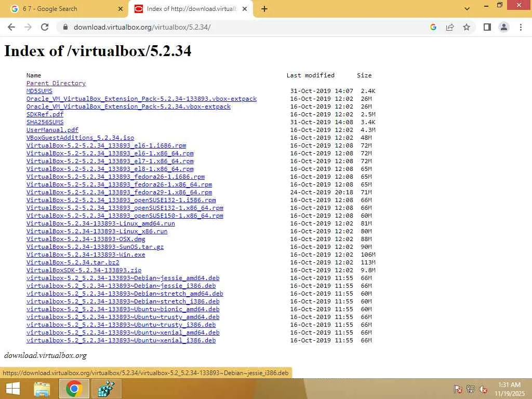Download VirtualBox-5.2.34-133893-OSX.dmg
Viewport: 532px width, 399px height.
tap(86, 239)
